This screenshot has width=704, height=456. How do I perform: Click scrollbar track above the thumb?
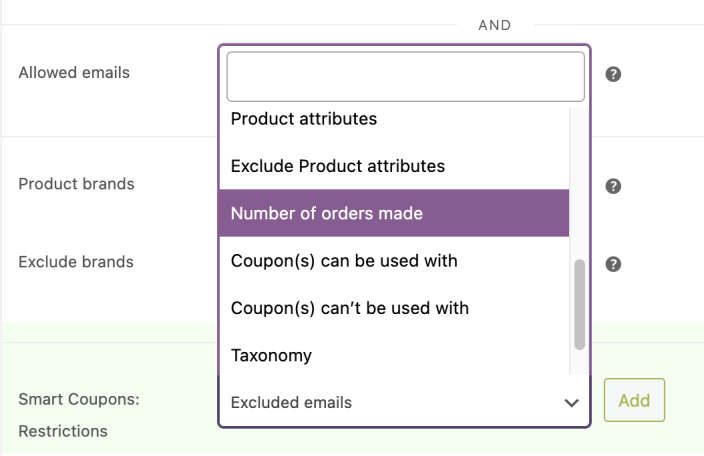click(579, 183)
